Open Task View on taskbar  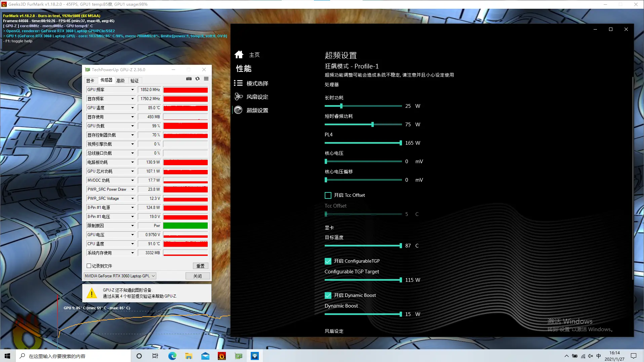tap(155, 356)
